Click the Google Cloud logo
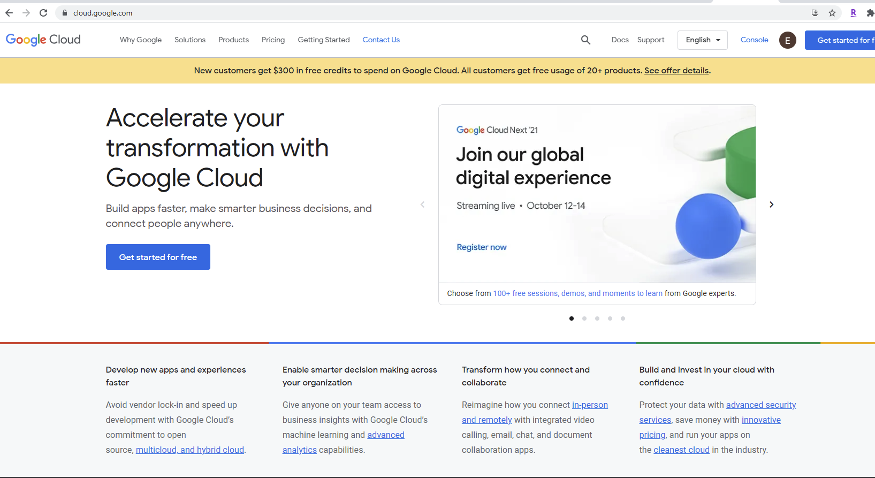 coord(43,40)
